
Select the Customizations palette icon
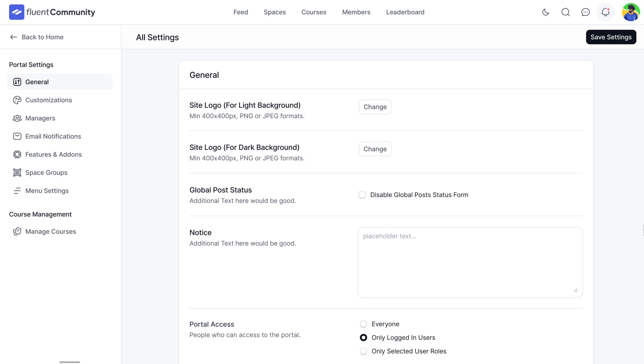coord(17,100)
